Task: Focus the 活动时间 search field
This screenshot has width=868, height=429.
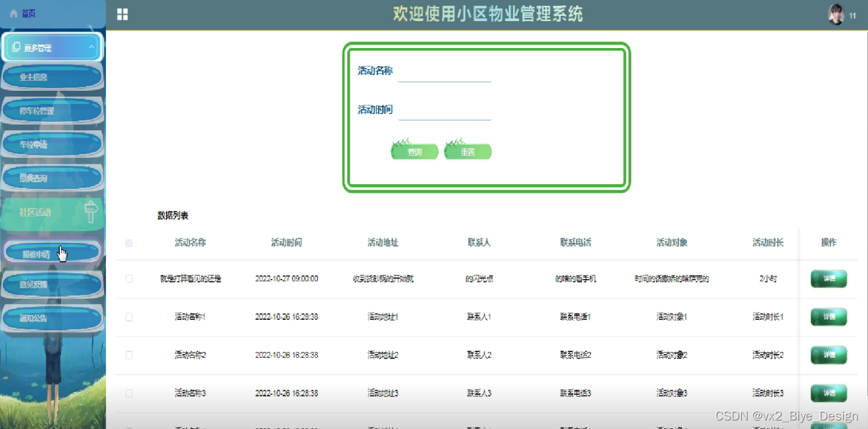Action: [445, 110]
